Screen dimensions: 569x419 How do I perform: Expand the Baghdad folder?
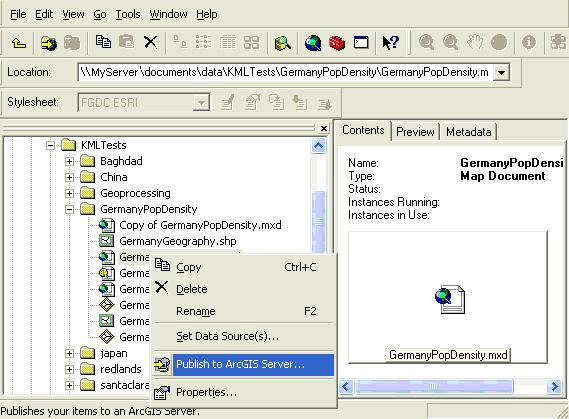click(x=69, y=161)
